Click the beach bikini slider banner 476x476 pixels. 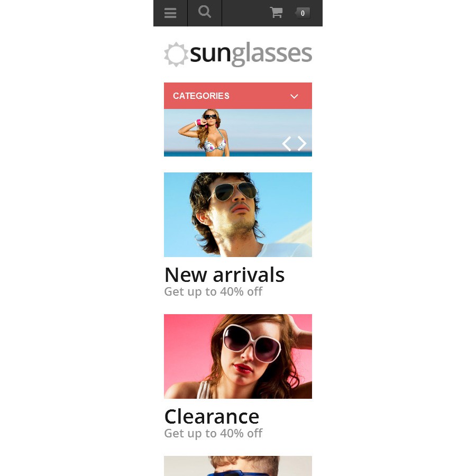click(x=238, y=133)
